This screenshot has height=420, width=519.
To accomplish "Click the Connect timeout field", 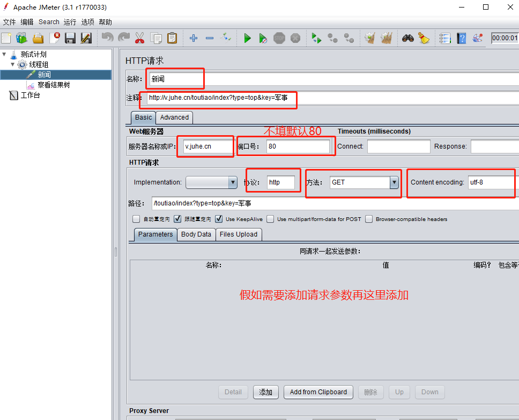I will (398, 146).
